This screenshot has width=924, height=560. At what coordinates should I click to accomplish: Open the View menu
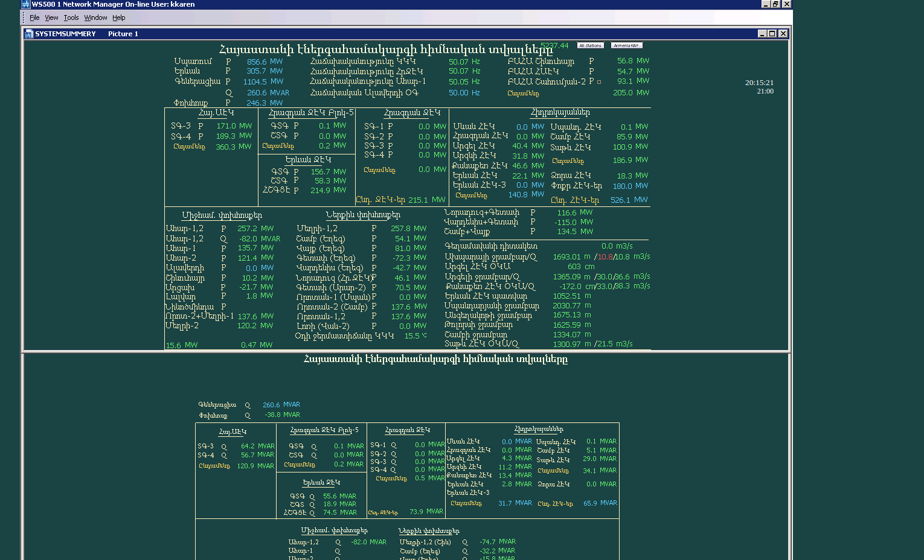[51, 17]
